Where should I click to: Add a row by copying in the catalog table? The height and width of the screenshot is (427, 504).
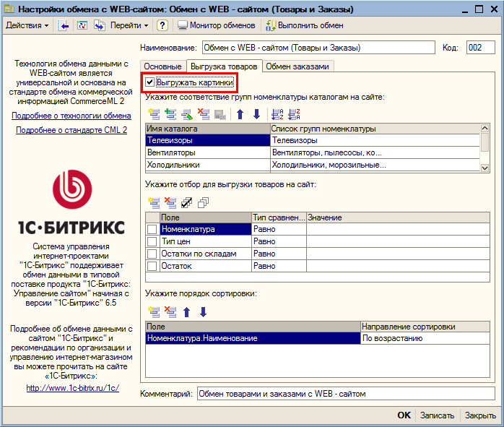click(x=170, y=114)
